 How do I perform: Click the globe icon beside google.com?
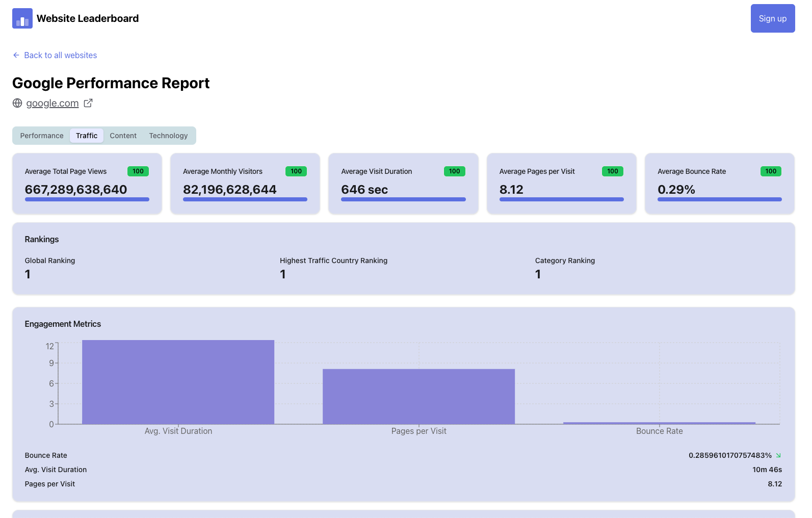point(17,103)
